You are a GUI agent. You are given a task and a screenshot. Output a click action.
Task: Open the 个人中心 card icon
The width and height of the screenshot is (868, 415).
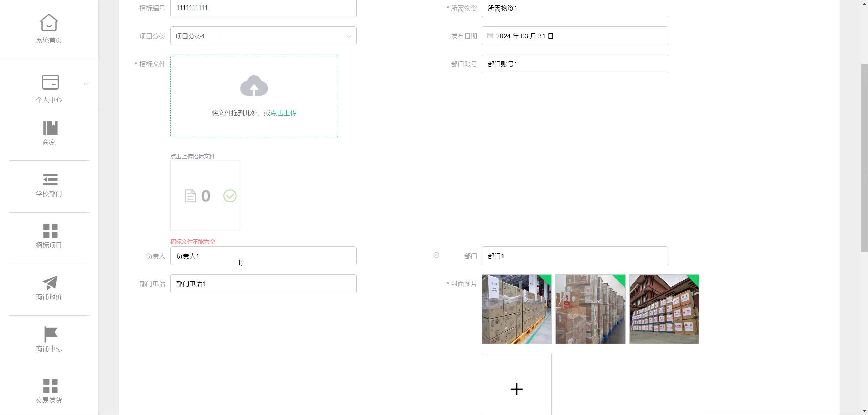click(x=50, y=82)
